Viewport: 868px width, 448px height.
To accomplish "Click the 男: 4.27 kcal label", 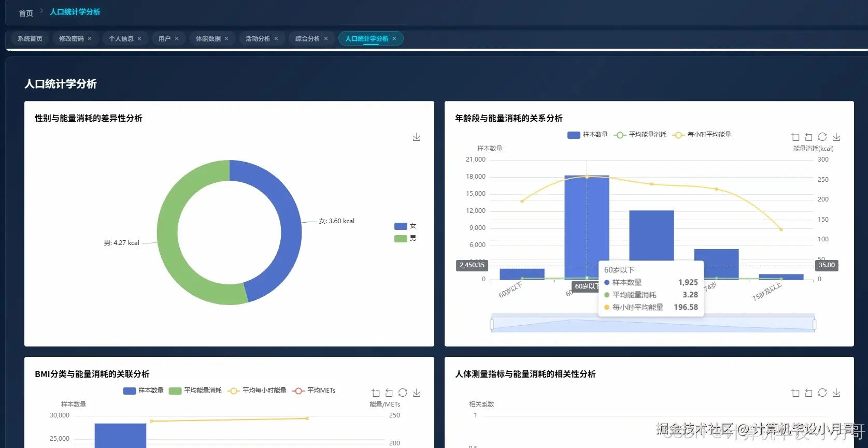I will pyautogui.click(x=122, y=243).
